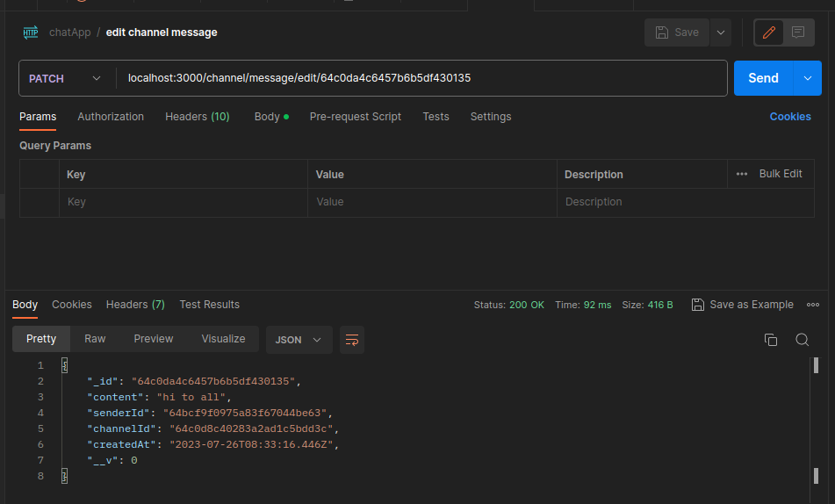Send the request
Viewport: 835px width, 504px height.
point(763,78)
